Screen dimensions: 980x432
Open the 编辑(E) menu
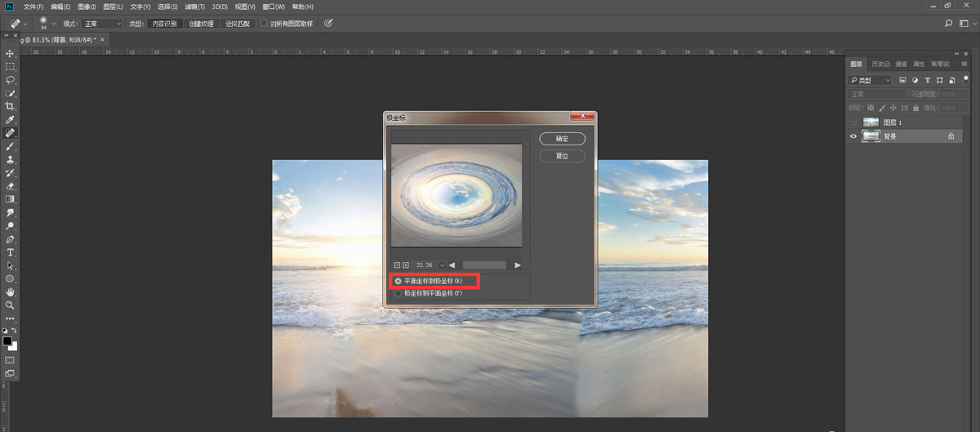click(60, 7)
